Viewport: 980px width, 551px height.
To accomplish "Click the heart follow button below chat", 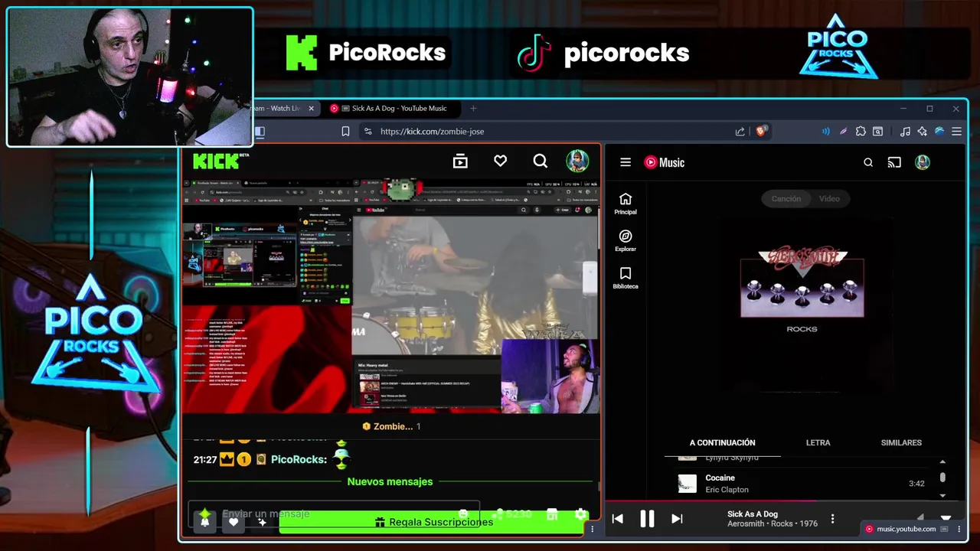I will [x=234, y=521].
